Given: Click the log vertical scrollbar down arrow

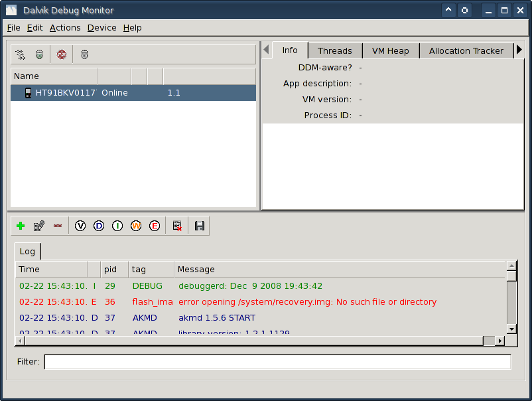Looking at the screenshot, I should coord(511,329).
